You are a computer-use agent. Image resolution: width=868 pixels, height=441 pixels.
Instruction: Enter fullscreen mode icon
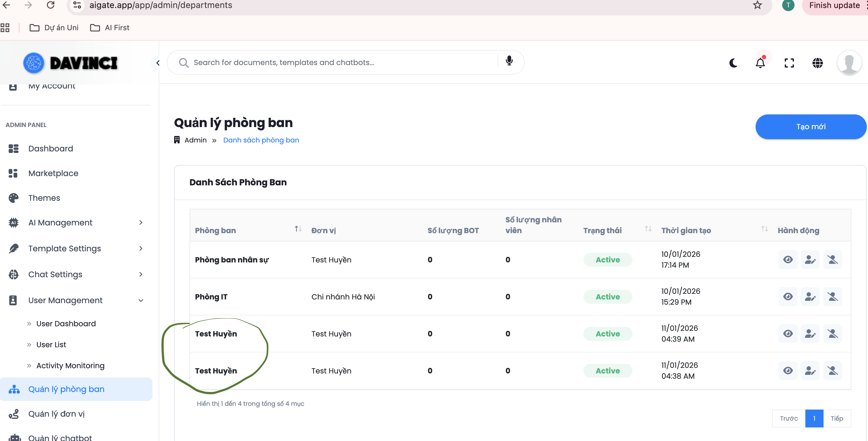point(789,63)
